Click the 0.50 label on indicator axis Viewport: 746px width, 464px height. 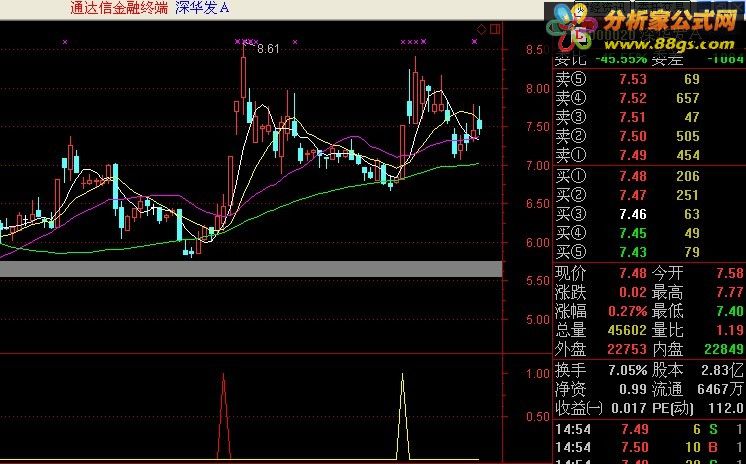tap(538, 417)
